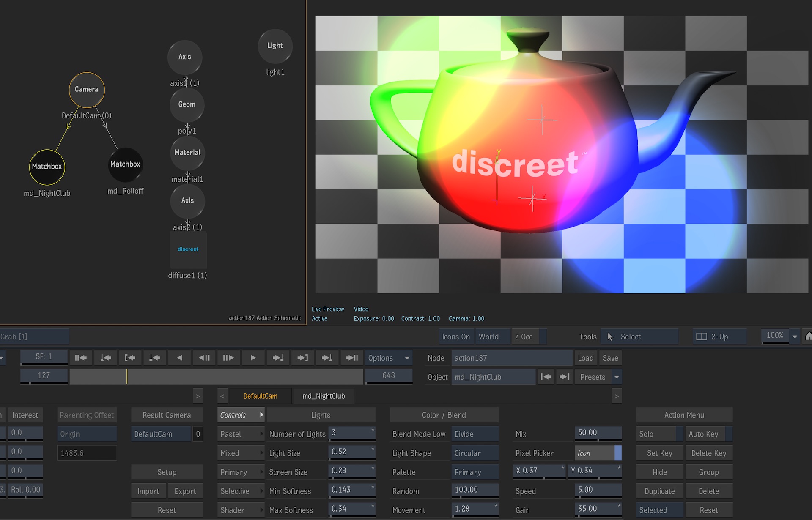Jump to previous keyframe button
Screen dimensions: 812x520
[105, 358]
